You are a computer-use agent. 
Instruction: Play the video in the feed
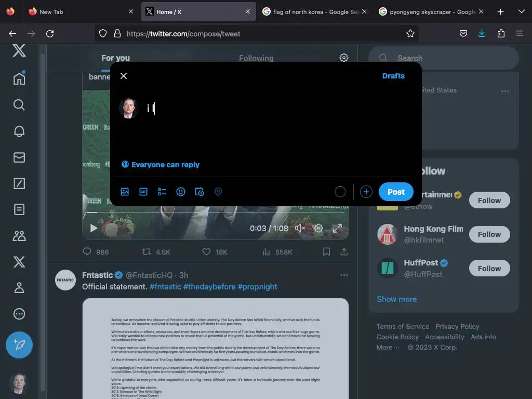pos(94,228)
